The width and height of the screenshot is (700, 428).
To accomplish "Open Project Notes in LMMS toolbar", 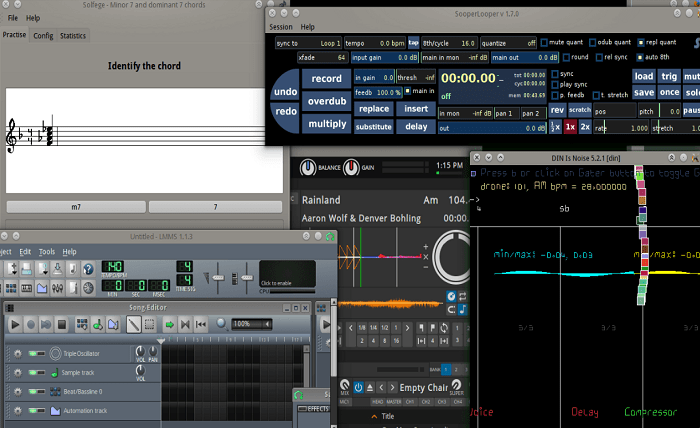I will click(x=73, y=288).
